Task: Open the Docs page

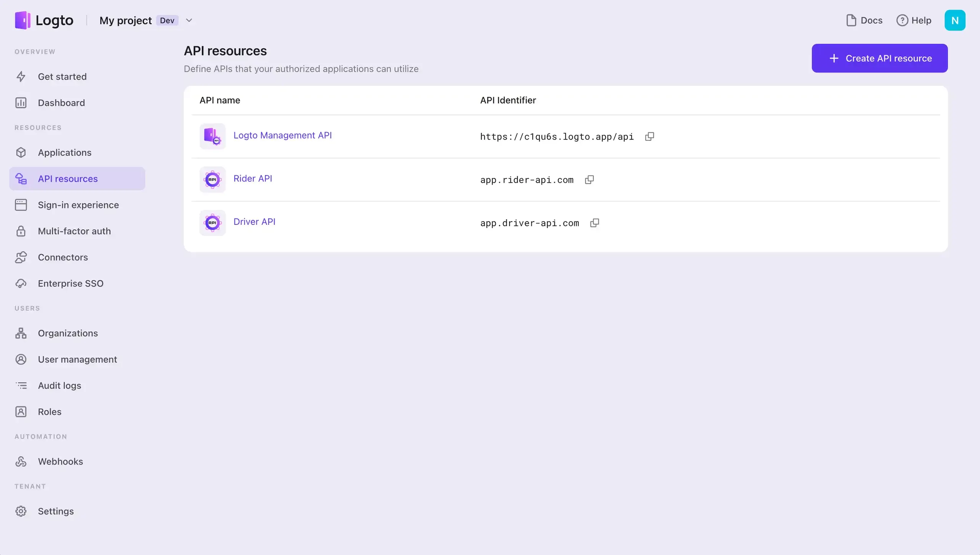Action: 864,20
